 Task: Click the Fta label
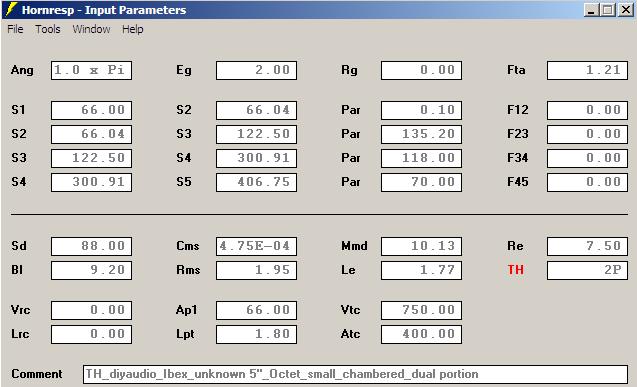pyautogui.click(x=516, y=70)
